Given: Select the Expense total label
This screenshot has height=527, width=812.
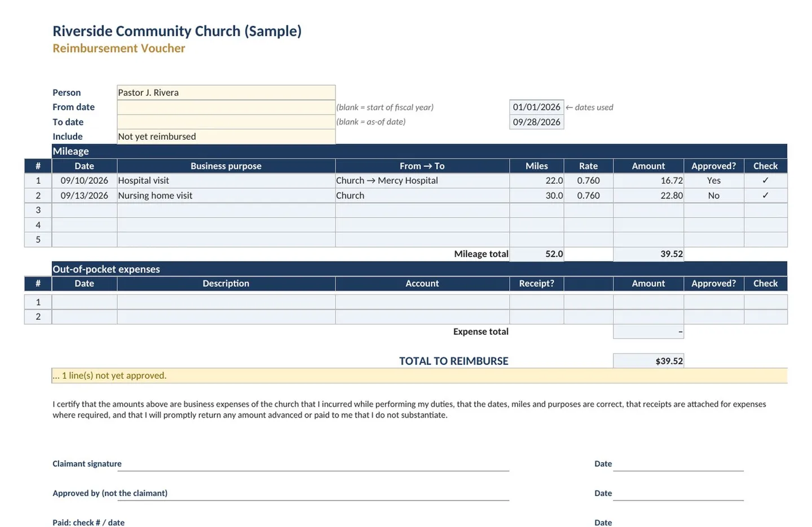Looking at the screenshot, I should click(481, 331).
